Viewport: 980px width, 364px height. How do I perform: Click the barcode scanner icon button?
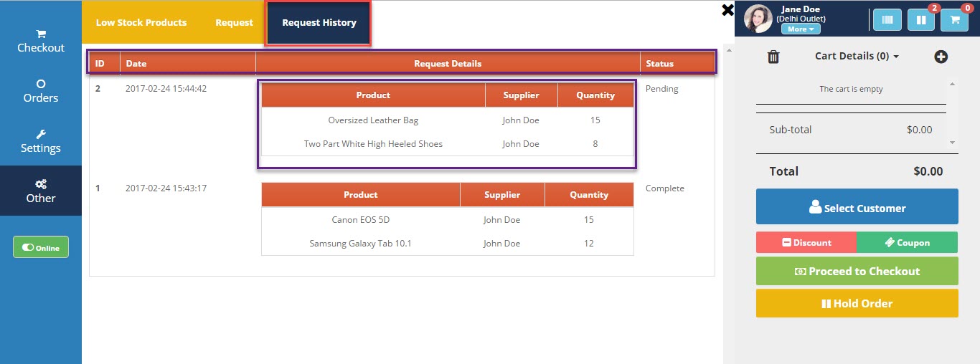click(887, 20)
